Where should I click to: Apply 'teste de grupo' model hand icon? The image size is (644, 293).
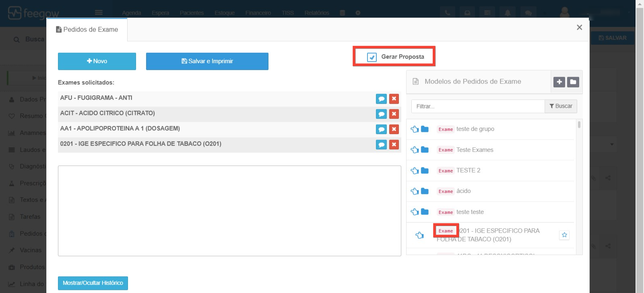tap(415, 129)
